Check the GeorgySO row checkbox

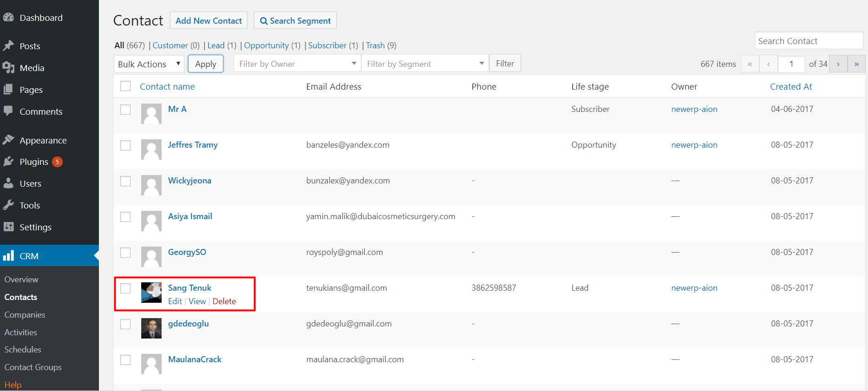tap(125, 253)
